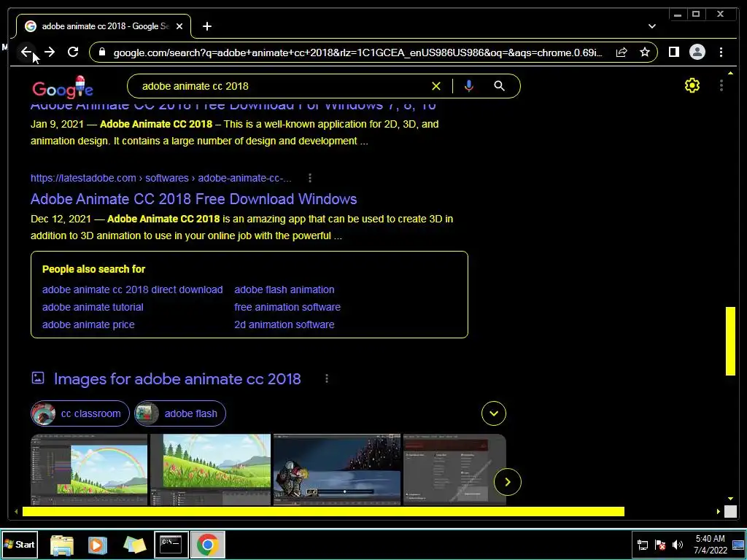747x560 pixels.
Task: Open the dark character animation thumbnail
Action: 337,470
